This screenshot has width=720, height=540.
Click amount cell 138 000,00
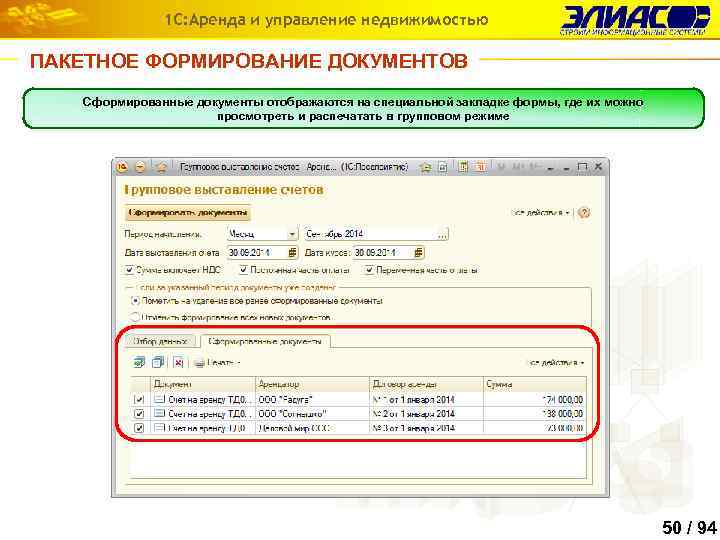coord(534,414)
